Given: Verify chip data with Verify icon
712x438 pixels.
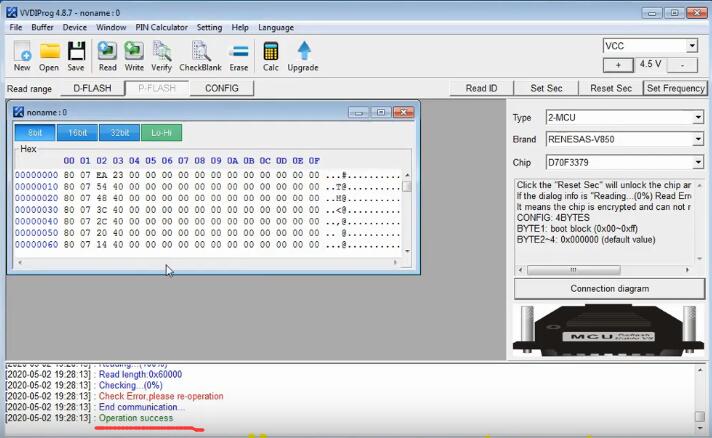Looking at the screenshot, I should coord(161,56).
